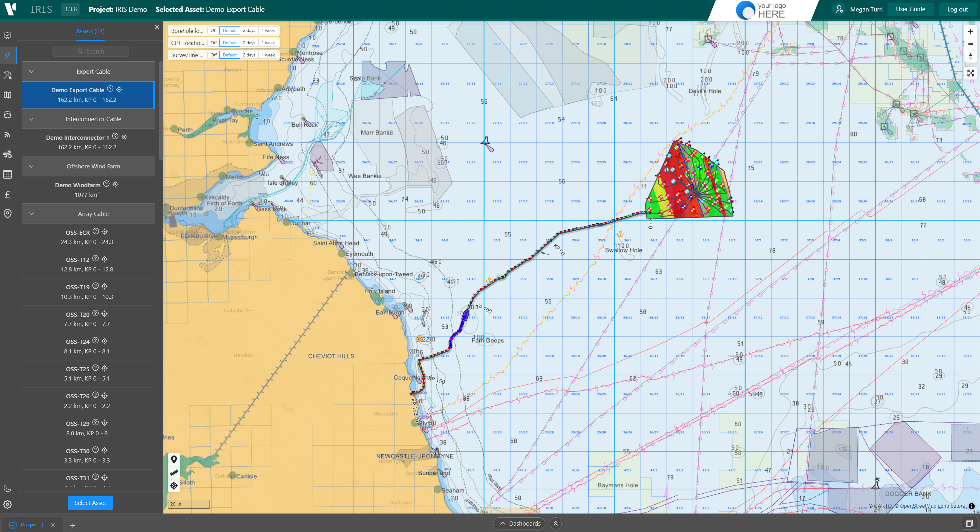Select the pound cost icon in sidebar

tap(7, 195)
